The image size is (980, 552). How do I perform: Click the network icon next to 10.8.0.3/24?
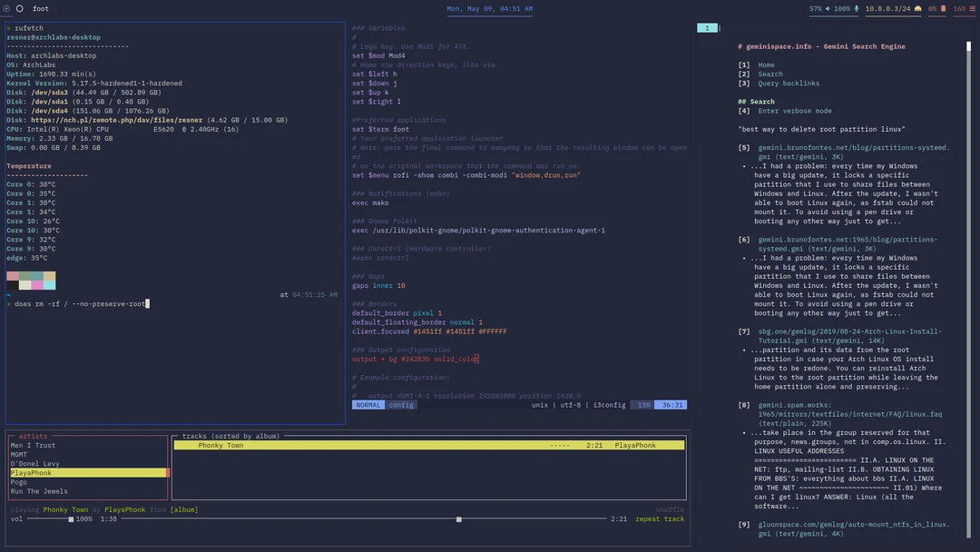pos(917,8)
